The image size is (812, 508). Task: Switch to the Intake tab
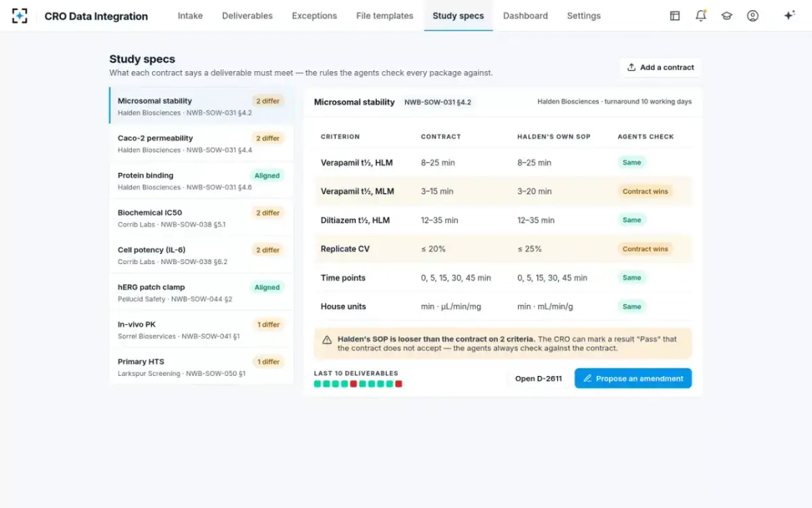click(190, 16)
